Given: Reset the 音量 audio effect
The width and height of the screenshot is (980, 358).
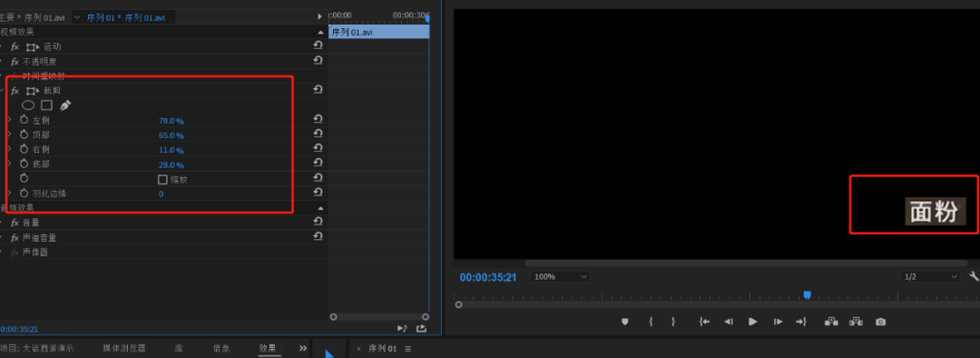Looking at the screenshot, I should pyautogui.click(x=318, y=222).
